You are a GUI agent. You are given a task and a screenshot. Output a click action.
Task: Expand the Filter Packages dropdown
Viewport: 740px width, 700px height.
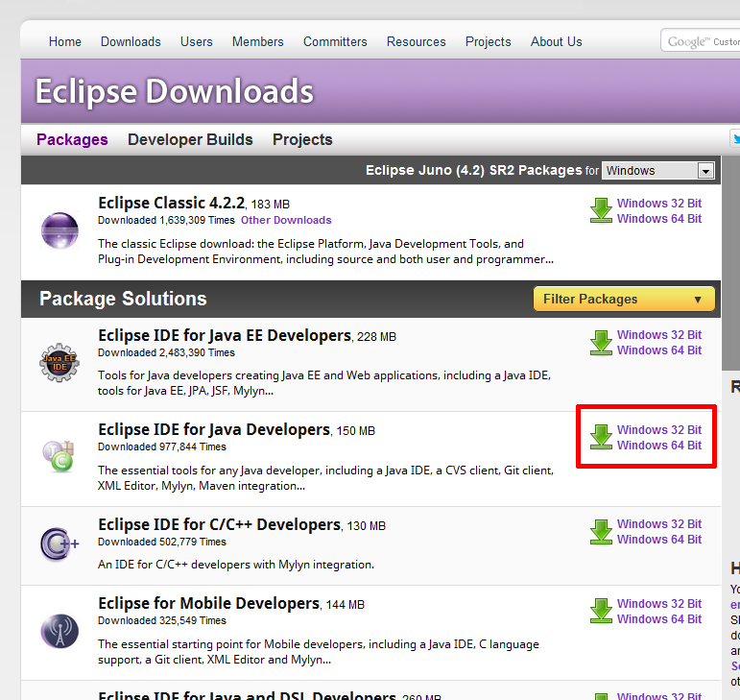pyautogui.click(x=624, y=299)
